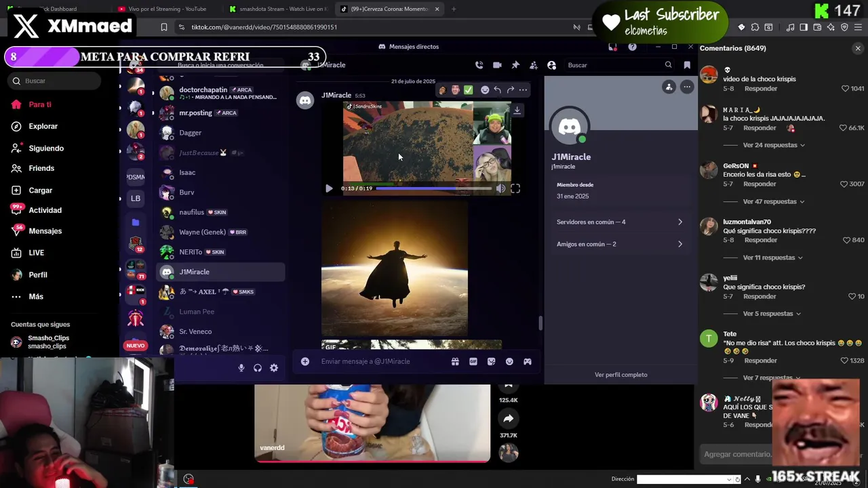Open Más menu in TikTok sidebar
Viewport: 868px width, 488px height.
(36, 297)
